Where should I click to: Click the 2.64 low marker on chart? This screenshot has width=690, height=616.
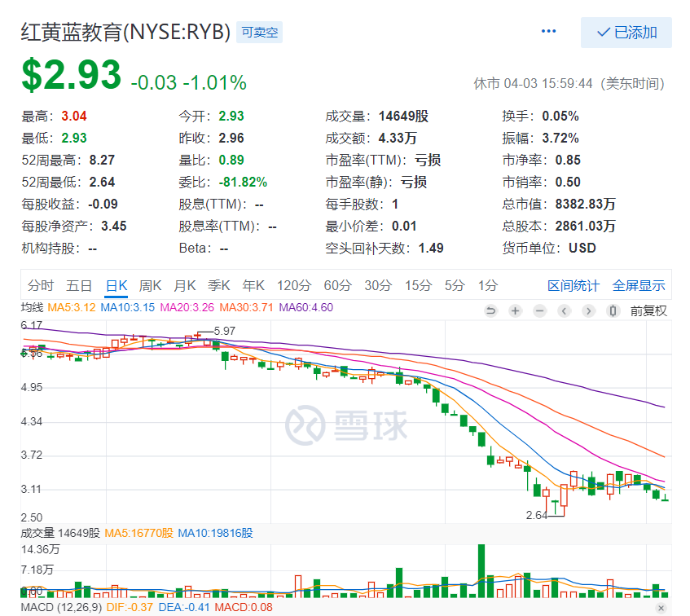[536, 515]
